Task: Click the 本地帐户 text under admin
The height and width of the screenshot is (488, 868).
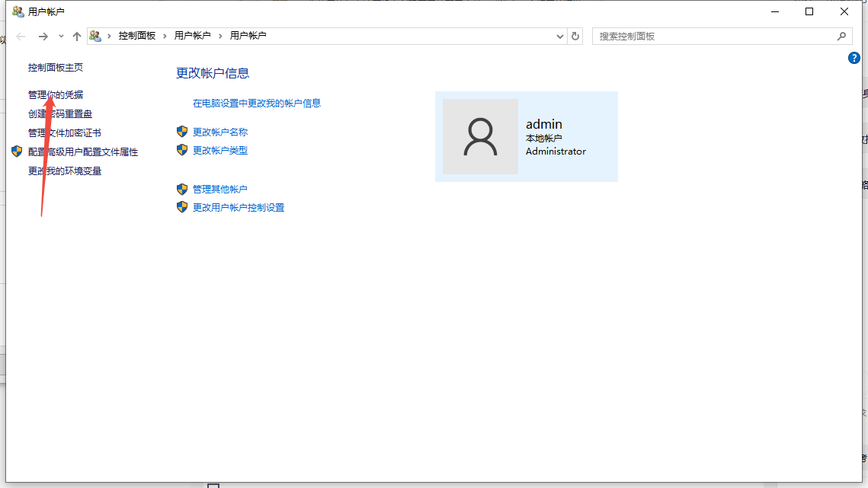Action: click(x=543, y=139)
